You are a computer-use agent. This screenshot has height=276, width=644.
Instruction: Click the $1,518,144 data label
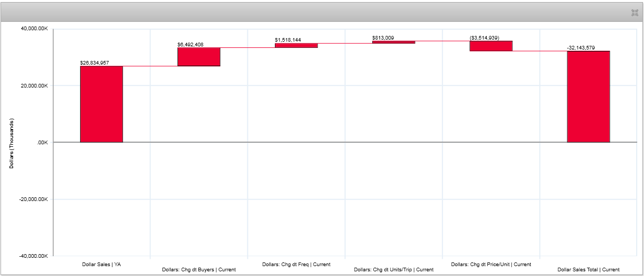(x=288, y=40)
